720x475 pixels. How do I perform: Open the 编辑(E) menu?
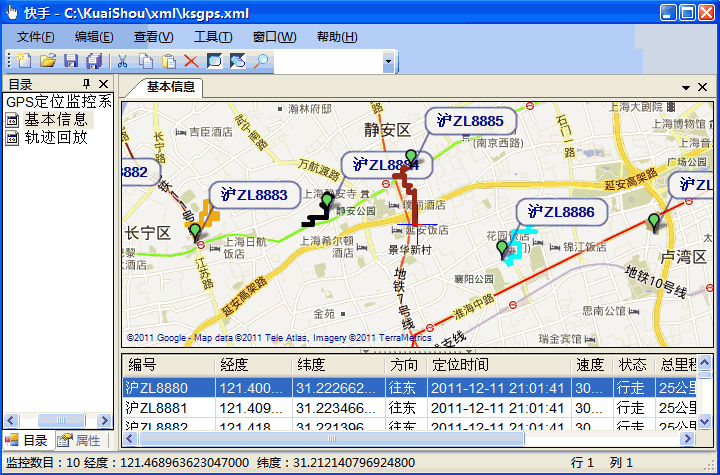coord(94,37)
